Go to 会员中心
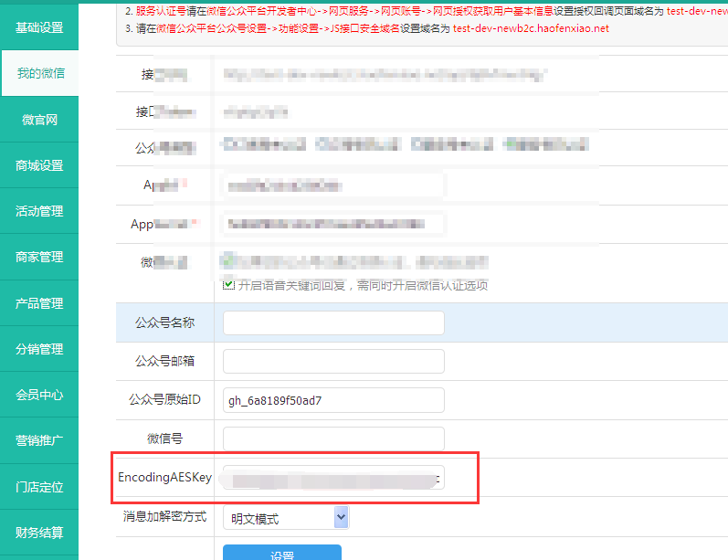This screenshot has height=560, width=728. (x=39, y=395)
